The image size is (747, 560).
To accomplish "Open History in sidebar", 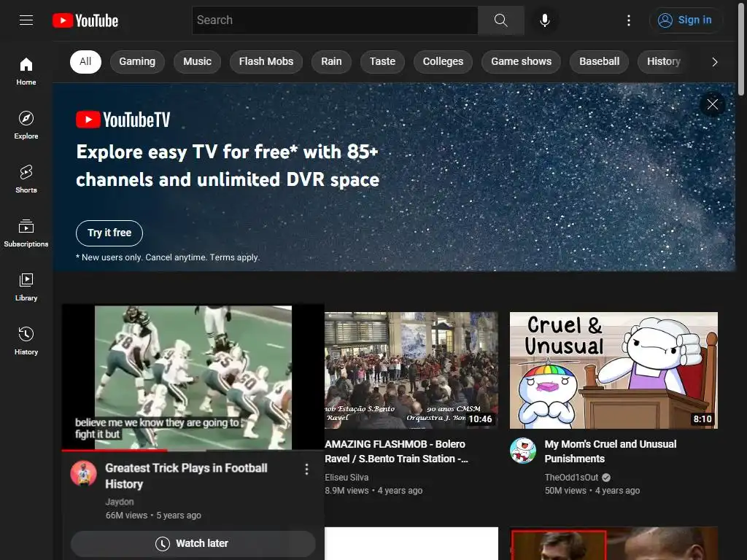I will coord(26,341).
